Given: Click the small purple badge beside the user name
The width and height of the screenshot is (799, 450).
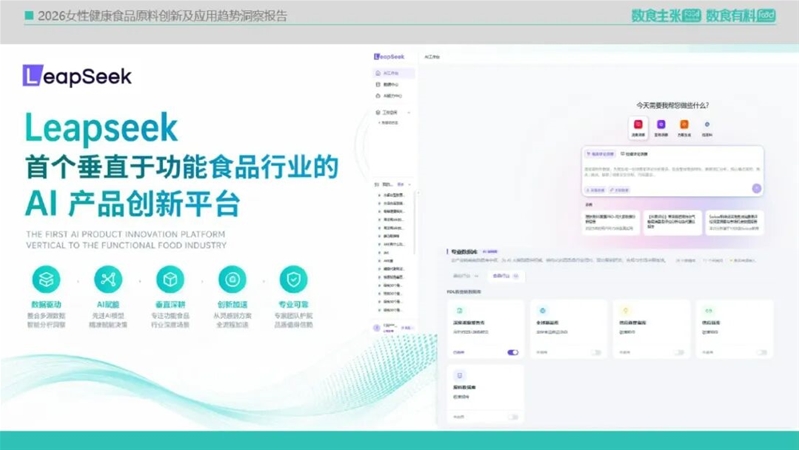Looking at the screenshot, I should 406,328.
